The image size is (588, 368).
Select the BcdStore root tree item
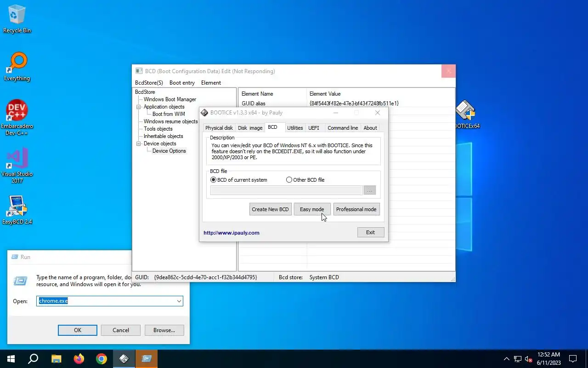pyautogui.click(x=145, y=92)
